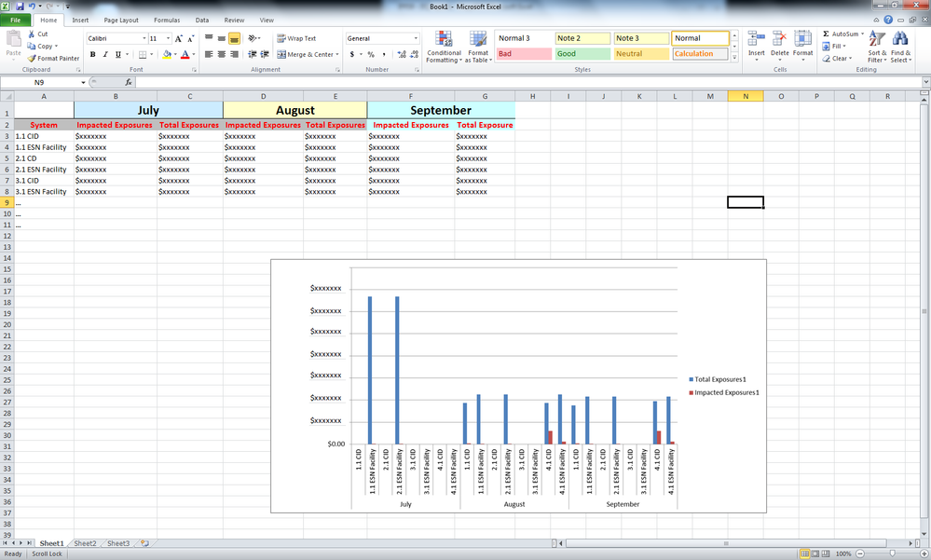Click the Save icon in quick access toolbar

19,7
